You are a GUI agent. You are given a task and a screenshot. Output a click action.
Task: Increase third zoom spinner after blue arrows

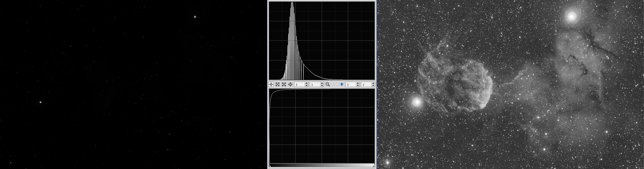(x=358, y=83)
